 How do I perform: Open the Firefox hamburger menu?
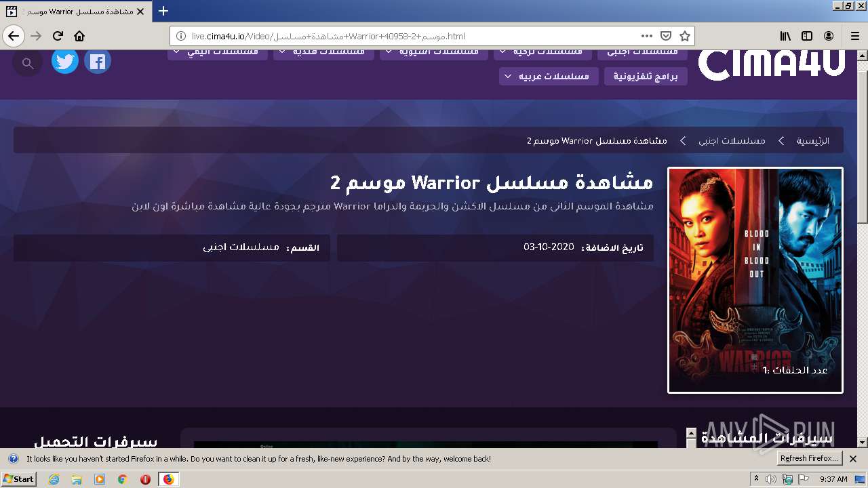(x=855, y=36)
